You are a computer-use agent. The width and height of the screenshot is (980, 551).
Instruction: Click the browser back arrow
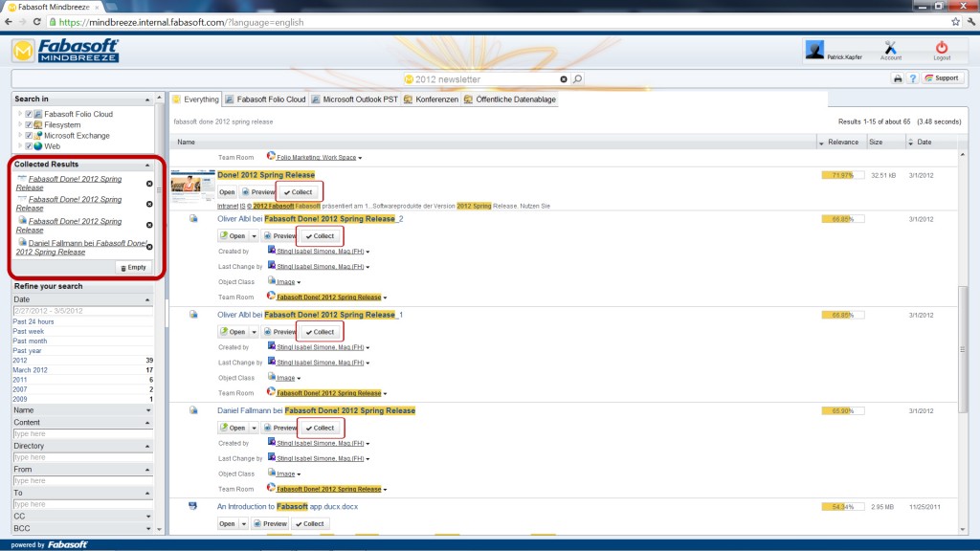tap(8, 22)
